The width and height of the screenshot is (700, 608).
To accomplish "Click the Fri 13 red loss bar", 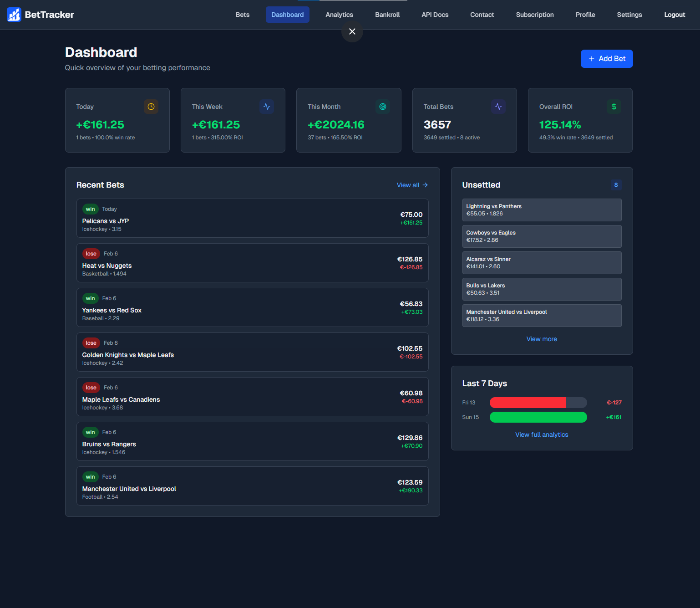I will pos(528,403).
